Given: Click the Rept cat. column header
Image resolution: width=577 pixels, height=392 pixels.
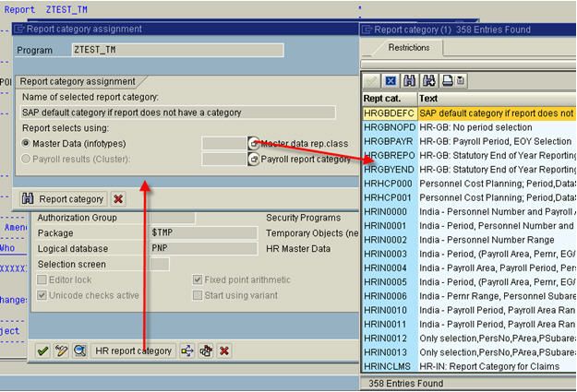Looking at the screenshot, I should pyautogui.click(x=390, y=99).
